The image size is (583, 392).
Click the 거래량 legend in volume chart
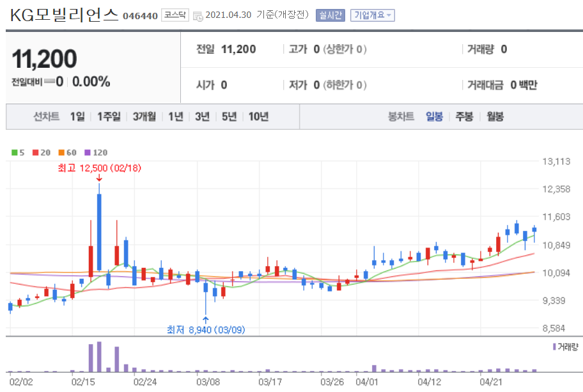pyautogui.click(x=566, y=347)
